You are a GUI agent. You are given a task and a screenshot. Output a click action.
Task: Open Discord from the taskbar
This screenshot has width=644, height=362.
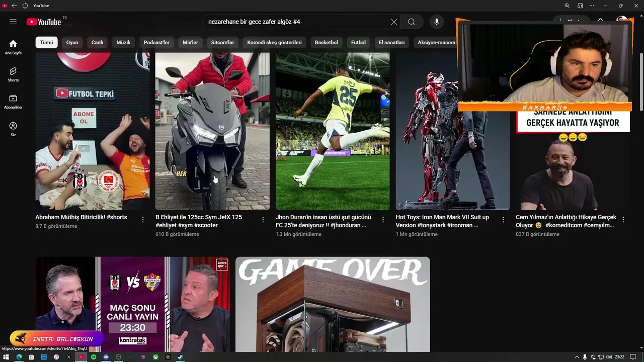(x=106, y=357)
